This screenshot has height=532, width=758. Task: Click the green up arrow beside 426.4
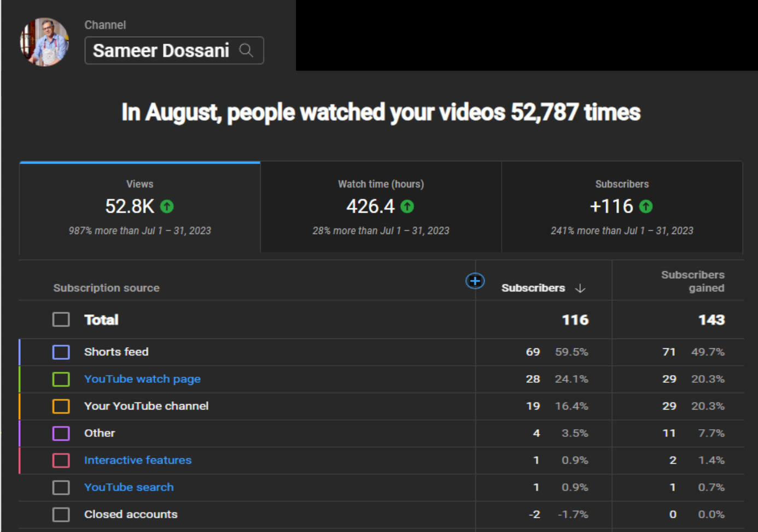pyautogui.click(x=407, y=207)
